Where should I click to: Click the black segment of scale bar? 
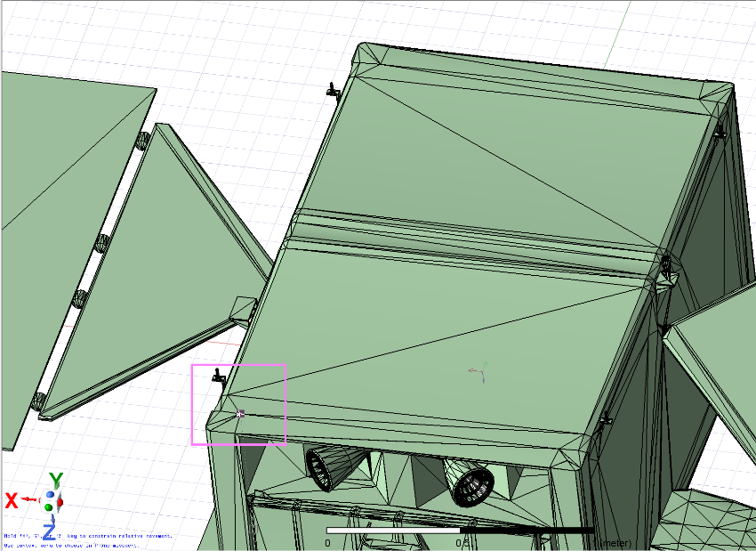pyautogui.click(x=527, y=531)
